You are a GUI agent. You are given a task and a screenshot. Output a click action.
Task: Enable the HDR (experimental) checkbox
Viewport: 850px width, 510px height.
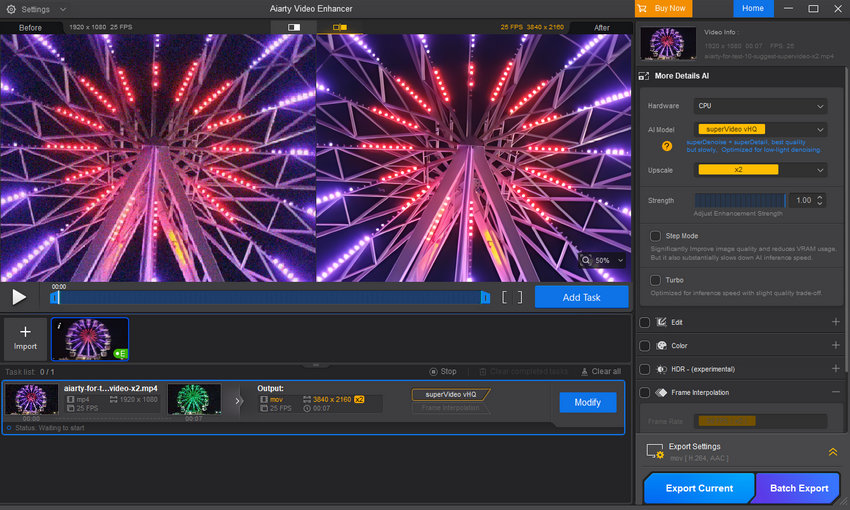(x=645, y=369)
